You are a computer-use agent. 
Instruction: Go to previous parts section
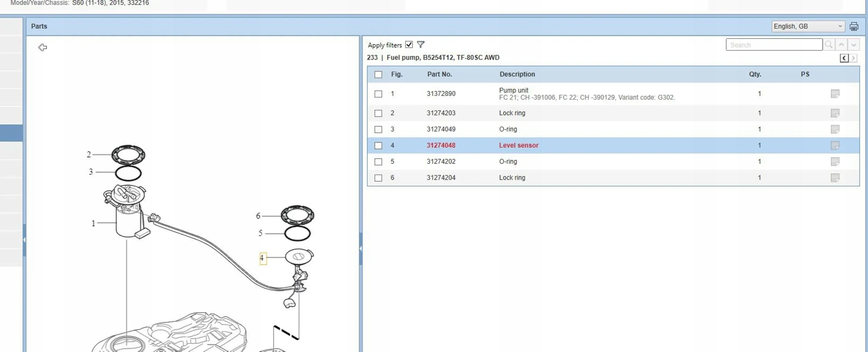tap(844, 58)
